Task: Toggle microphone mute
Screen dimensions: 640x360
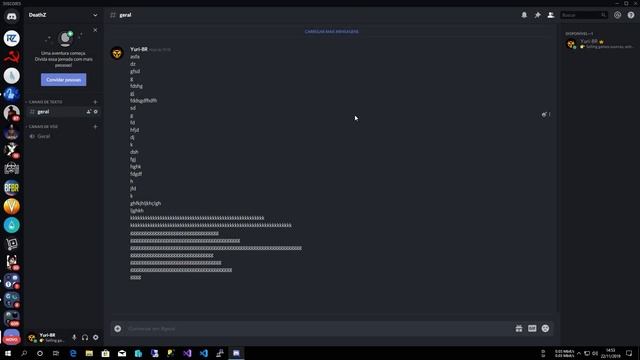Action: [x=74, y=338]
